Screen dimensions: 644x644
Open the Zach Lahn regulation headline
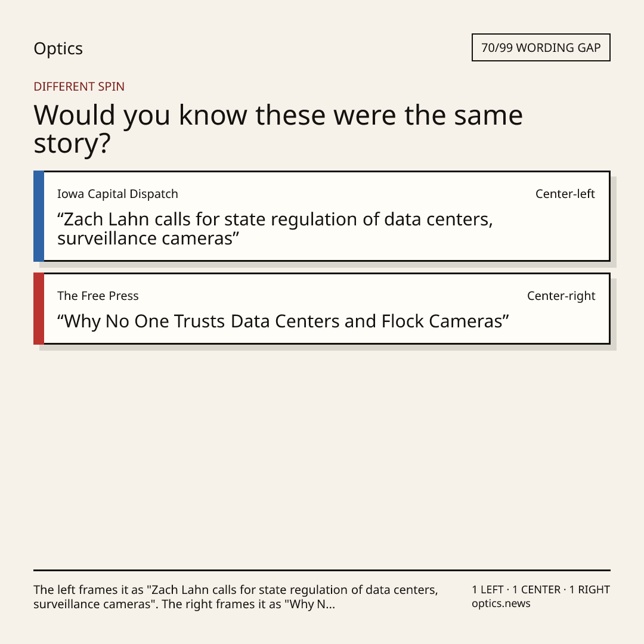click(275, 229)
